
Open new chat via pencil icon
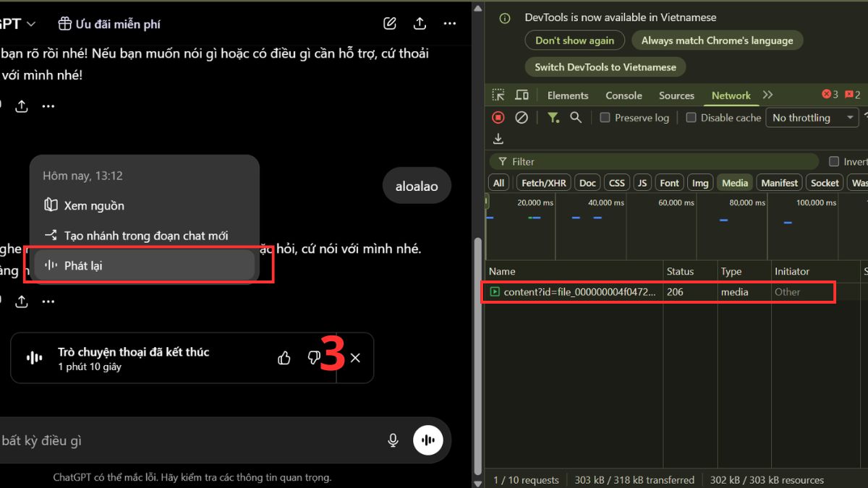pos(390,23)
